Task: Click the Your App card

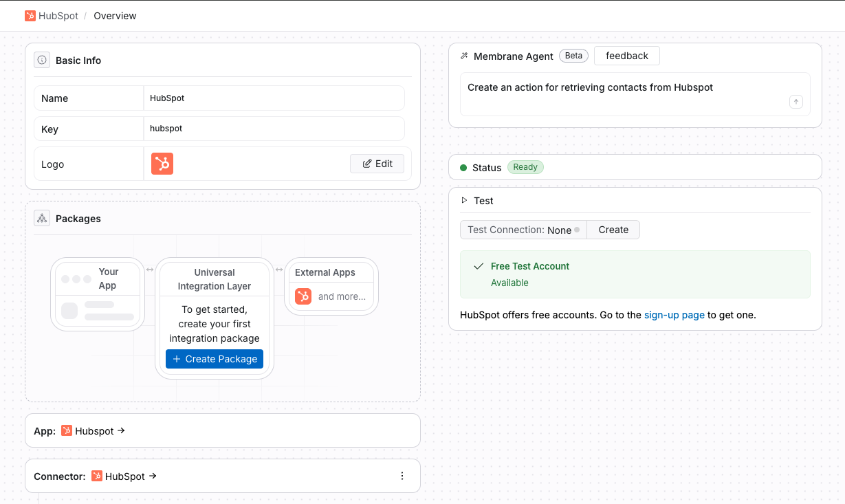Action: click(x=98, y=294)
